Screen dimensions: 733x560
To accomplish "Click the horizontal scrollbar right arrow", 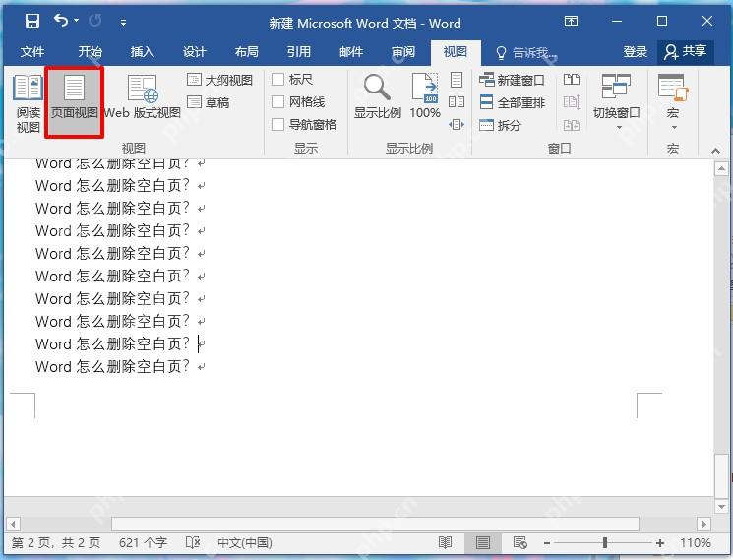I will (703, 524).
